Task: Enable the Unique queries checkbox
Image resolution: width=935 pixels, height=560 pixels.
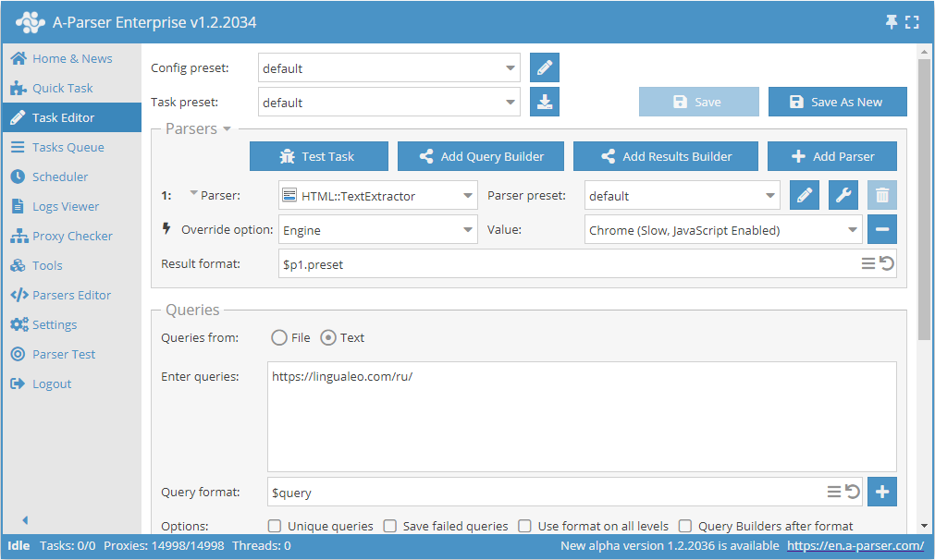Action: 275,526
